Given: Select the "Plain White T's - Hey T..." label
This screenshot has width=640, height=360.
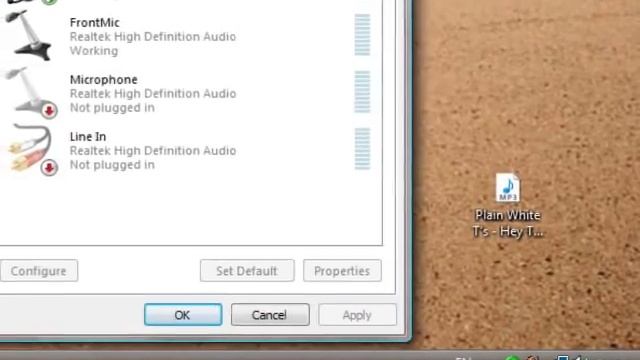Looking at the screenshot, I should (508, 223).
